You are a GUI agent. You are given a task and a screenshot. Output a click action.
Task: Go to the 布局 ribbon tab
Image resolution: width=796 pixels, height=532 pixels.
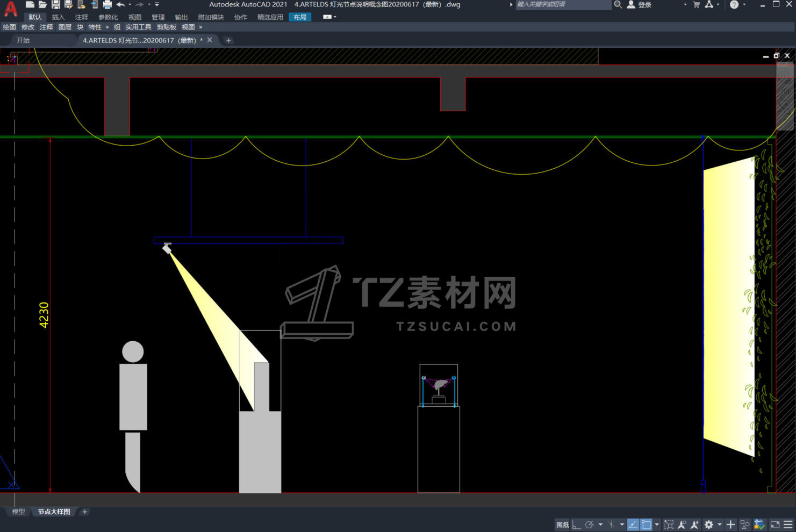point(300,17)
